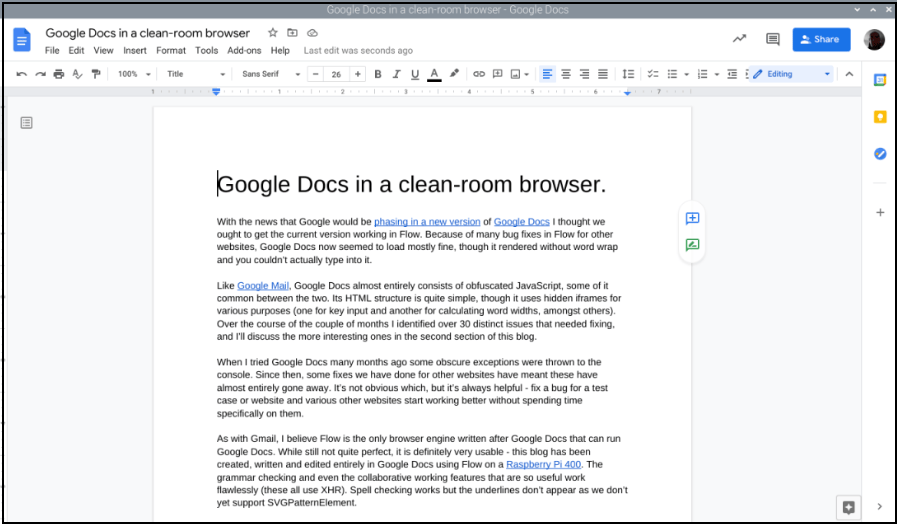Insert a link using toolbar icon

[479, 74]
